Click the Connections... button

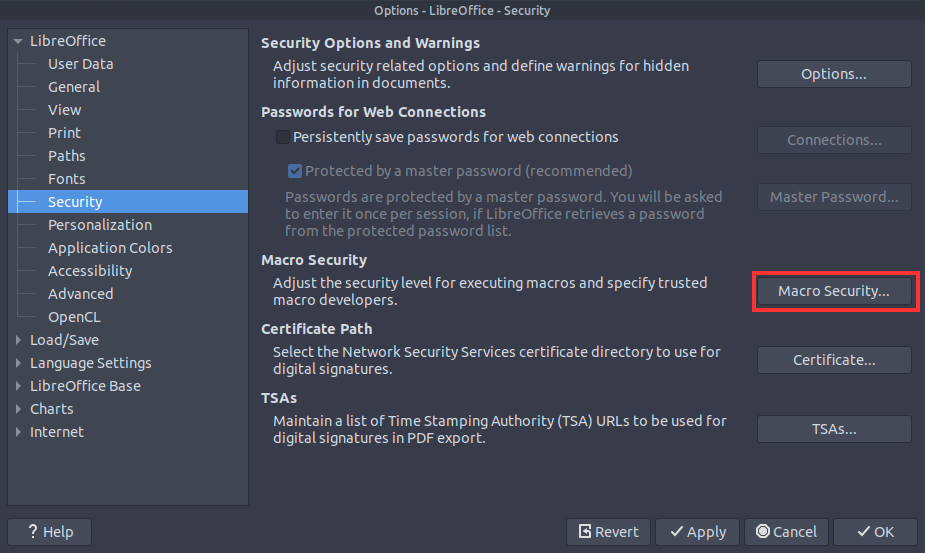834,140
